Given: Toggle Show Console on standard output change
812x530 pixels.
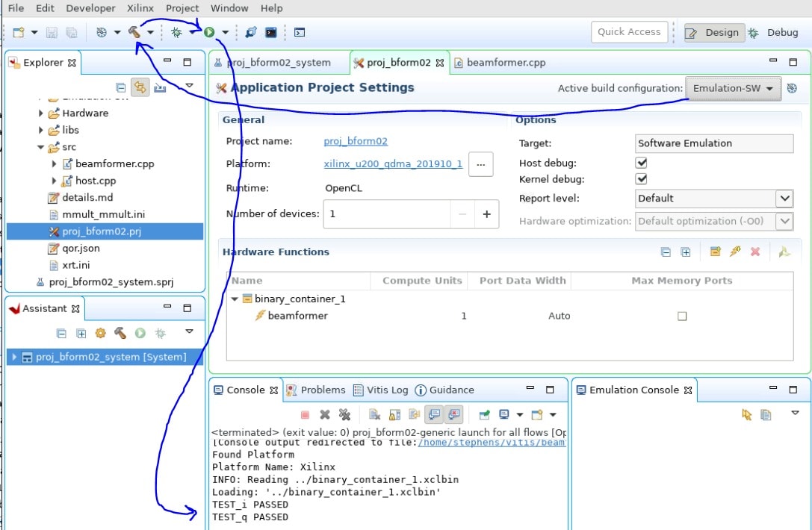Looking at the screenshot, I should pos(434,414).
